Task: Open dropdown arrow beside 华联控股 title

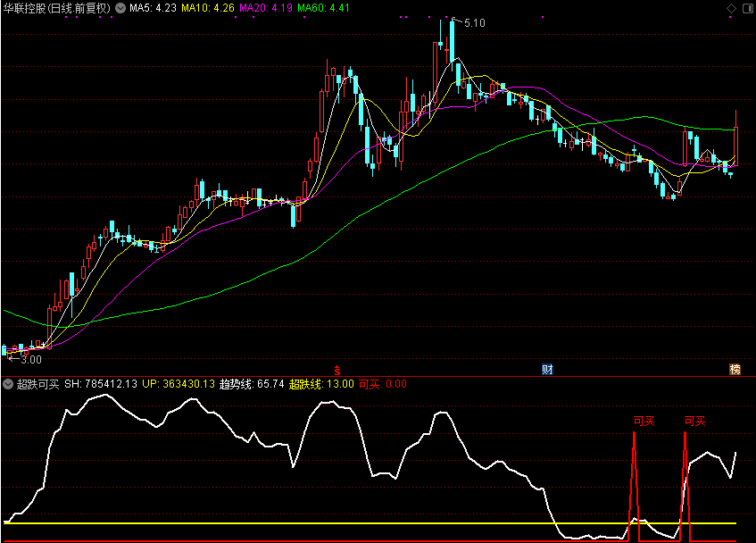Action: (x=120, y=8)
